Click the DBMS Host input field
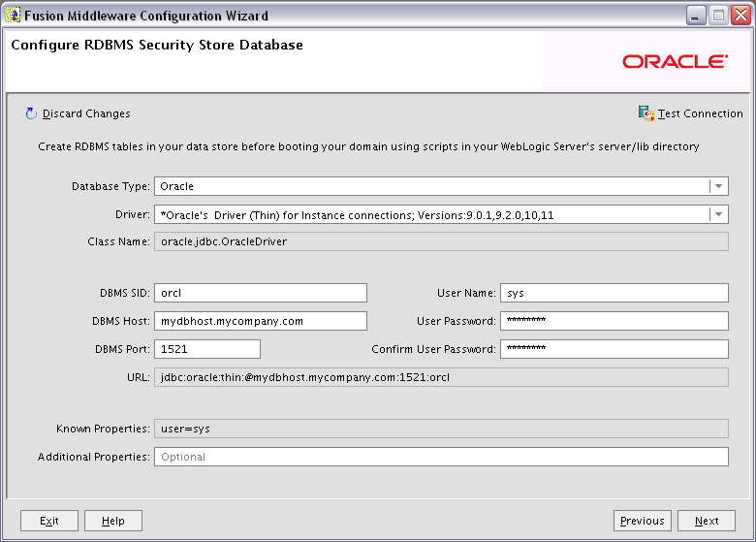The width and height of the screenshot is (756, 542). pos(261,321)
